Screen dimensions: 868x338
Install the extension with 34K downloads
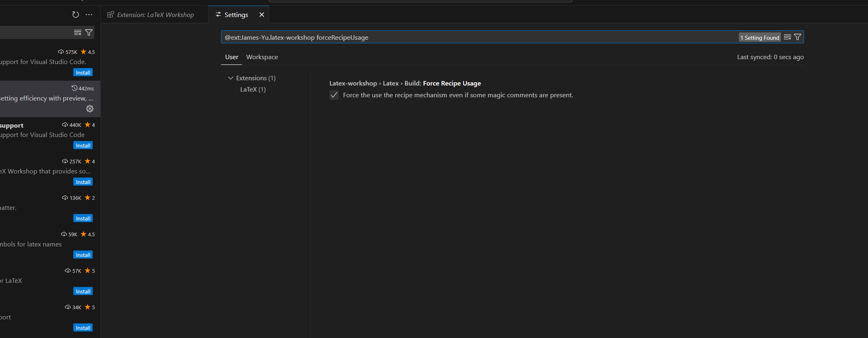pyautogui.click(x=83, y=328)
